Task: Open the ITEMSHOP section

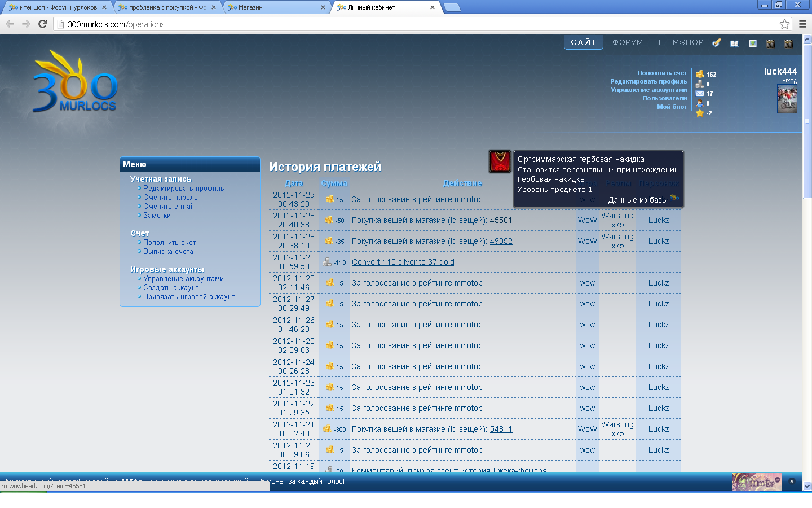Action: coord(681,42)
